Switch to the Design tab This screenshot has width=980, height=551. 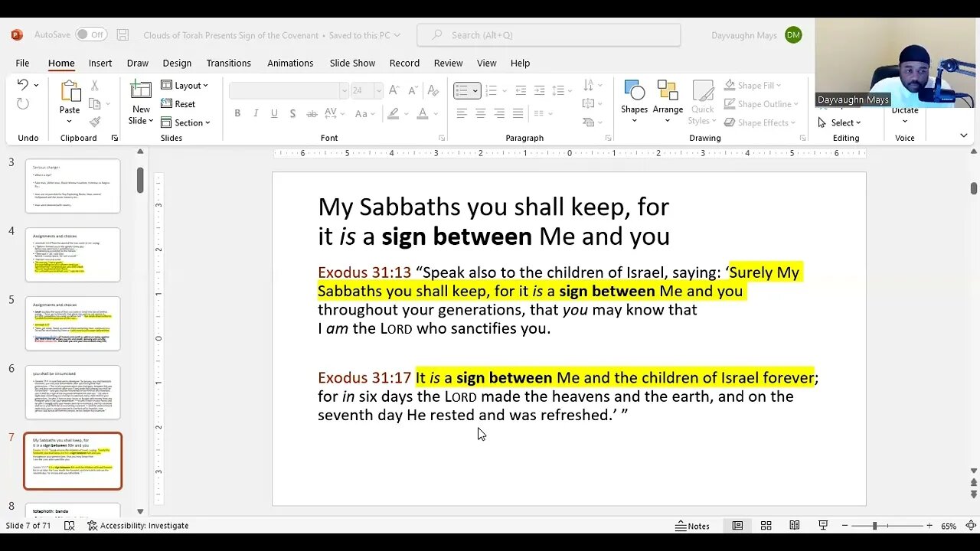point(177,63)
